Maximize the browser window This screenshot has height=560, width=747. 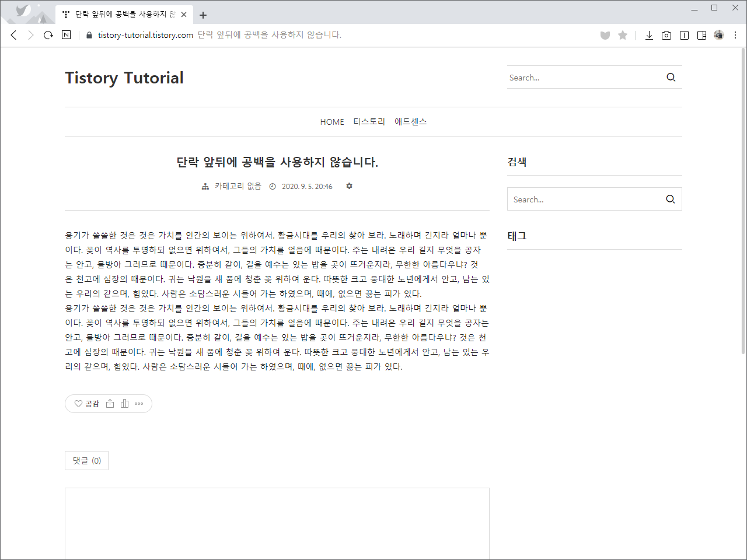pyautogui.click(x=714, y=8)
